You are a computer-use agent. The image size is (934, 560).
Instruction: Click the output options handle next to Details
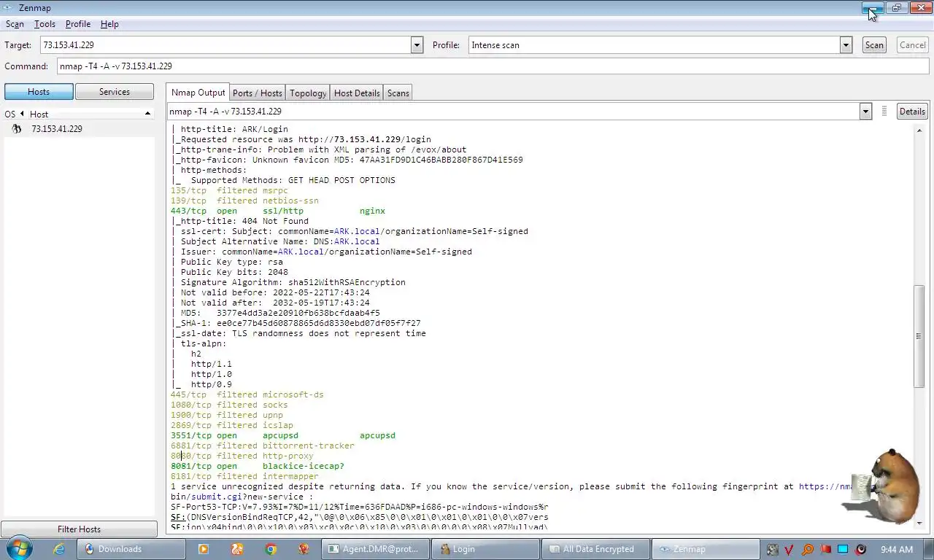tap(884, 112)
